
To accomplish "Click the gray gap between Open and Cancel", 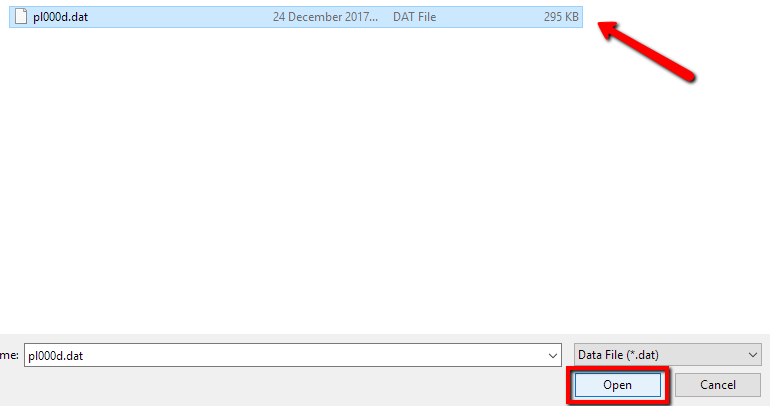I will coord(672,385).
